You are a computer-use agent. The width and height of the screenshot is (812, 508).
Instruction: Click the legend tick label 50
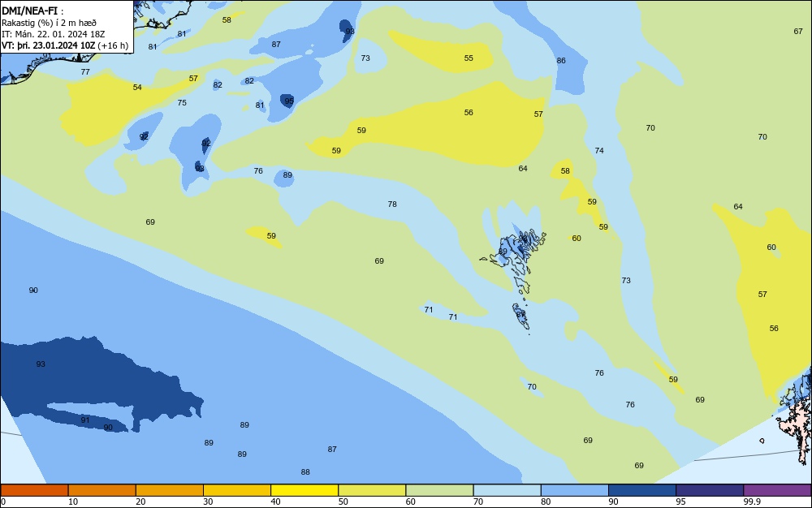(343, 502)
